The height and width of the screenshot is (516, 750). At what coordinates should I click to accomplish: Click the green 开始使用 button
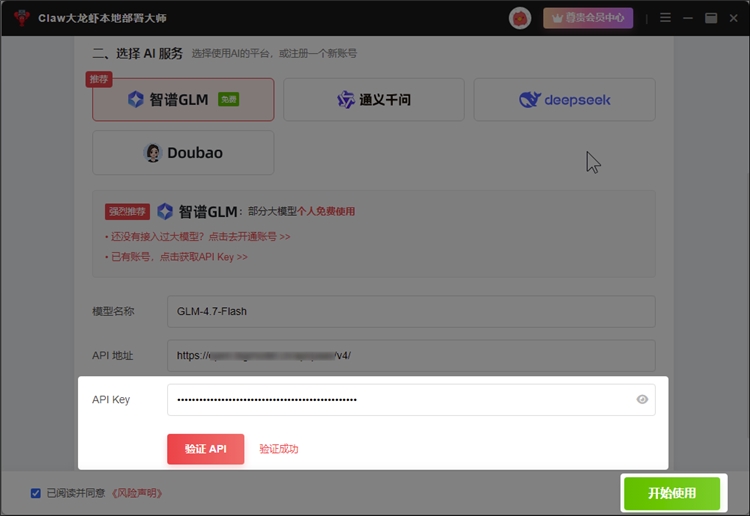[672, 493]
